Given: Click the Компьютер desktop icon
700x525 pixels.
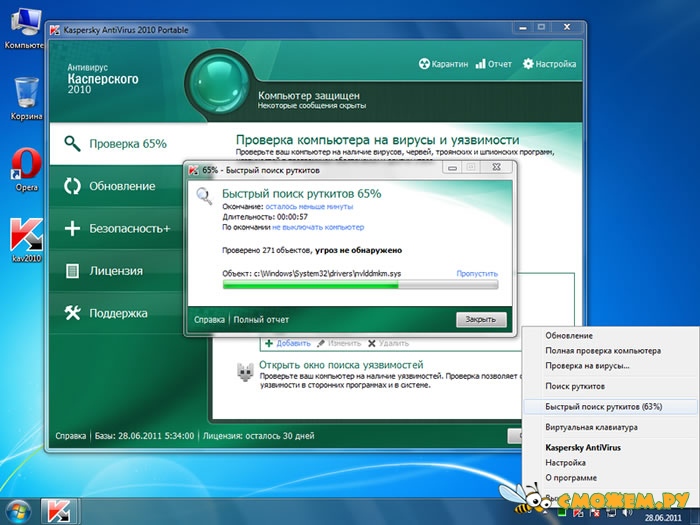Looking at the screenshot, I should 26,28.
